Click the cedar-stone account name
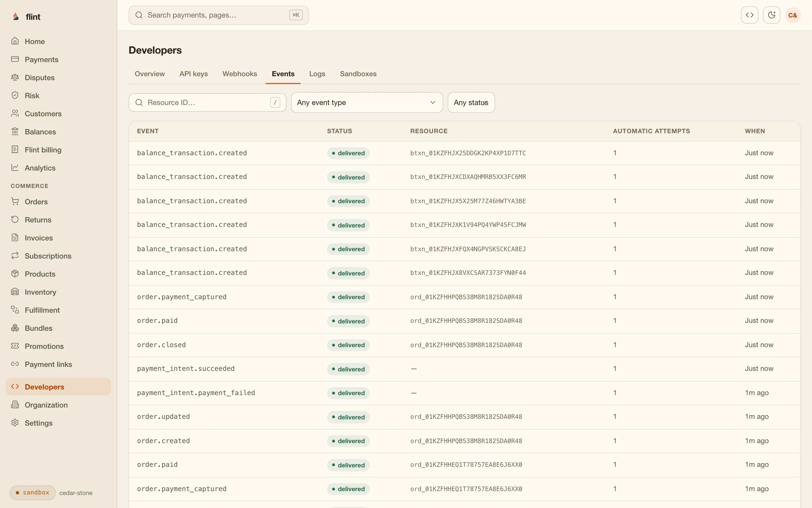This screenshot has width=812, height=508. click(76, 493)
